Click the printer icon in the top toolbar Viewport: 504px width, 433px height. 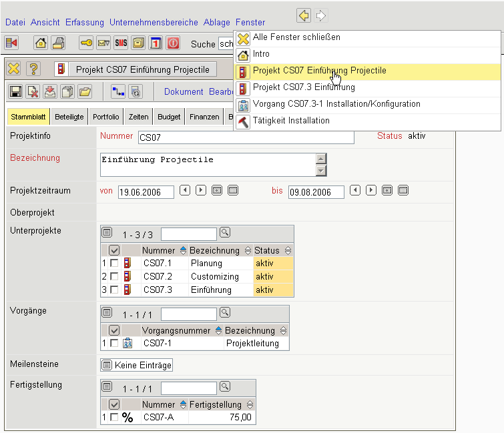(58, 43)
